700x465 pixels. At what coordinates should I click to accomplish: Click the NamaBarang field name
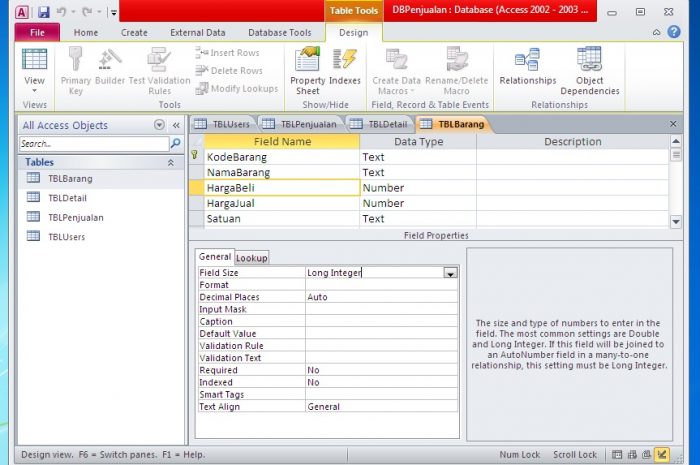pyautogui.click(x=281, y=172)
